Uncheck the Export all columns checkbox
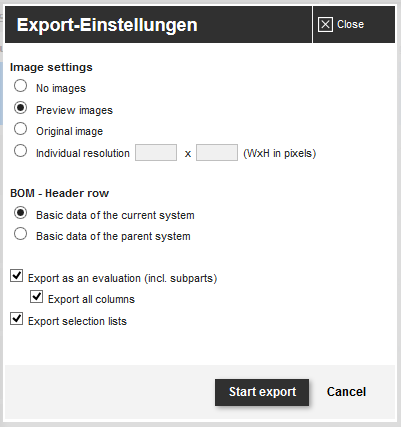Viewport: 401px width, 427px height. [36, 296]
